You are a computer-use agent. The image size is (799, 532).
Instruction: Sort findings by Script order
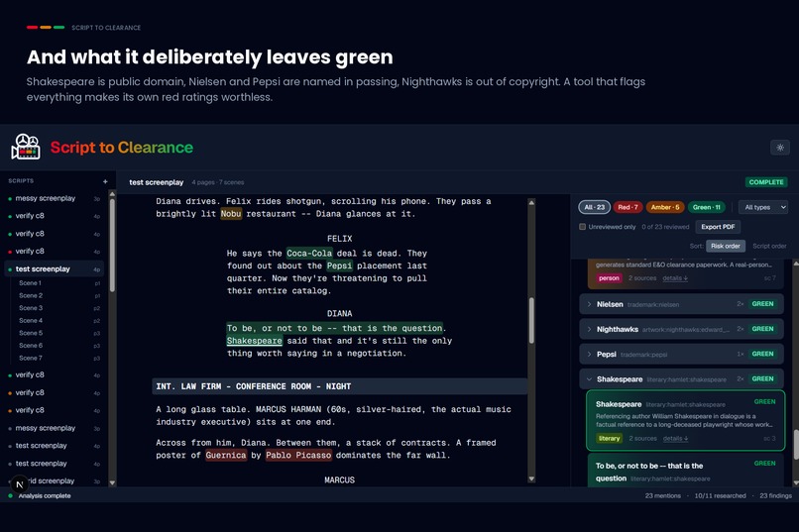(x=769, y=246)
